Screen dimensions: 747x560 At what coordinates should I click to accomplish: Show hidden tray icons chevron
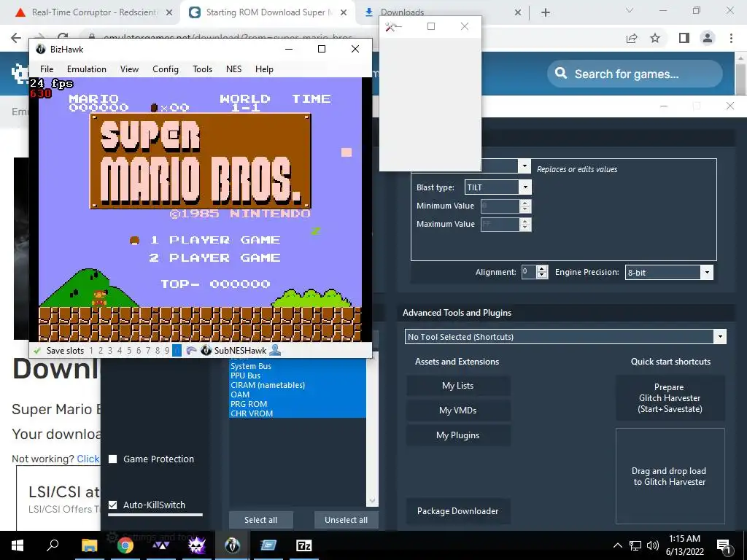tap(617, 545)
